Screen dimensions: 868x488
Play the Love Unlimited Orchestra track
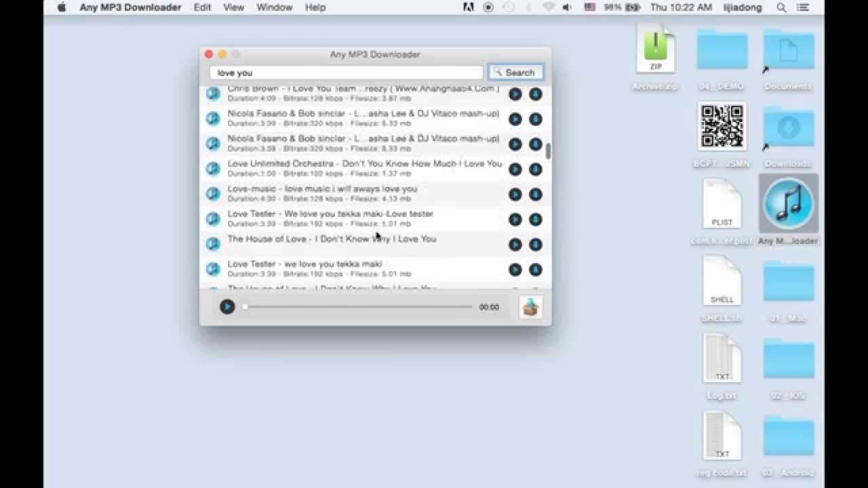coord(515,169)
